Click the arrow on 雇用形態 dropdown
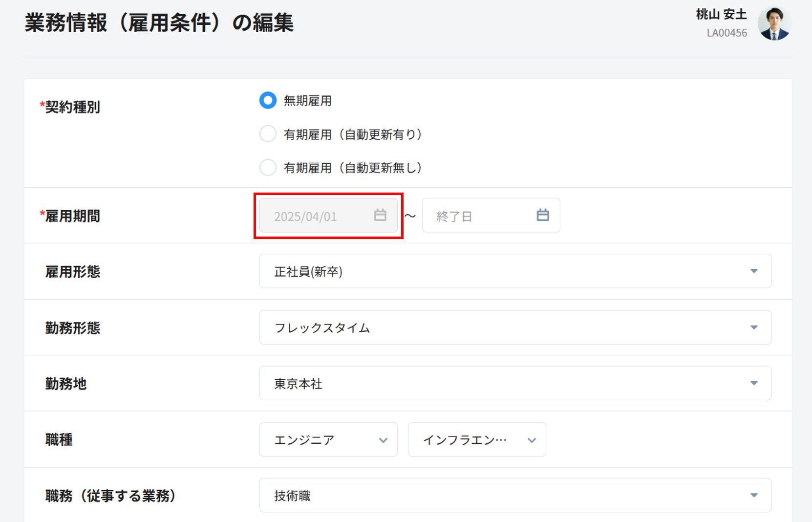The width and height of the screenshot is (812, 522). tap(754, 271)
